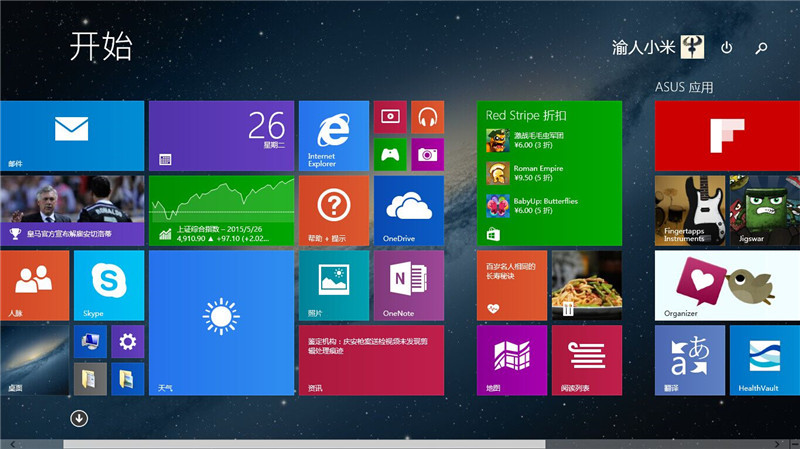800x449 pixels.
Task: Open the OneDrive tile
Action: (x=409, y=211)
